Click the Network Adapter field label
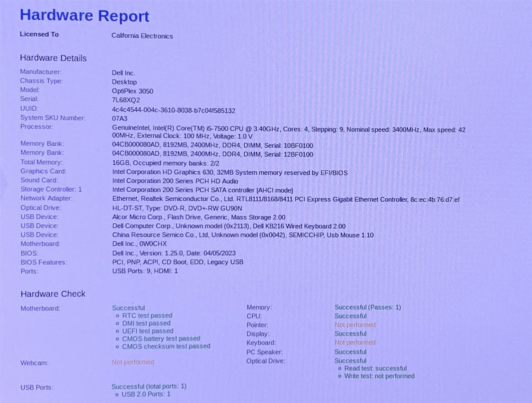 [x=47, y=198]
